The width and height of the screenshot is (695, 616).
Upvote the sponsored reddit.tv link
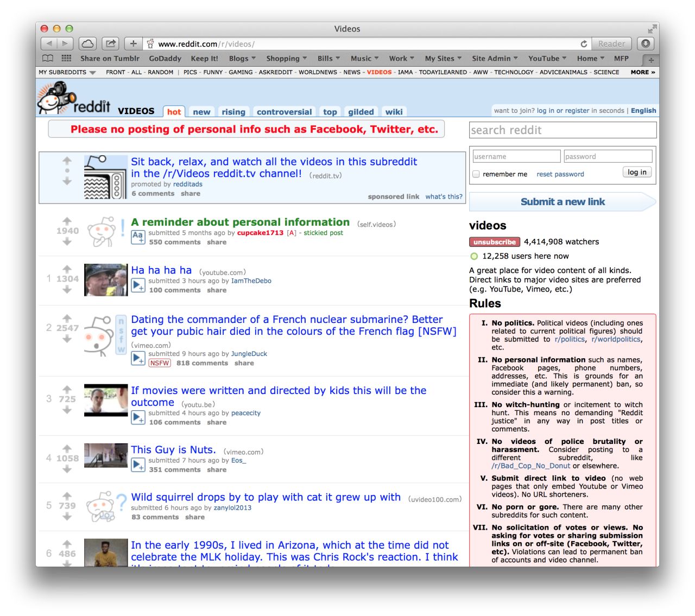(67, 161)
